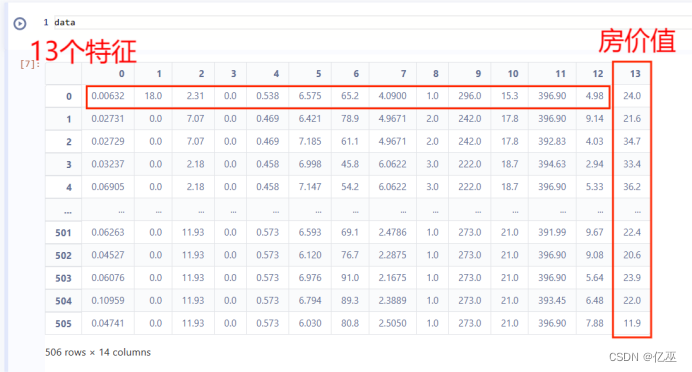Select column header 1
The image size is (692, 372).
point(159,74)
